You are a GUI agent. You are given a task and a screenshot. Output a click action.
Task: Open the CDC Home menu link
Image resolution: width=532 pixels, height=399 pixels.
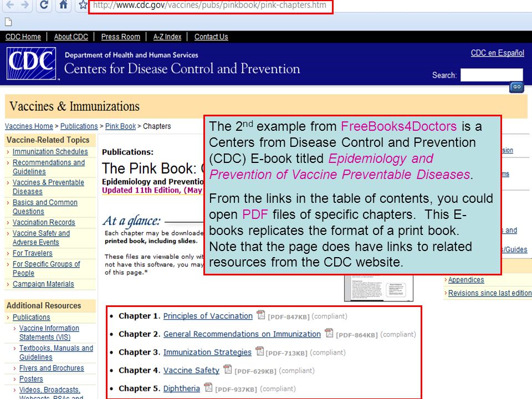(23, 37)
